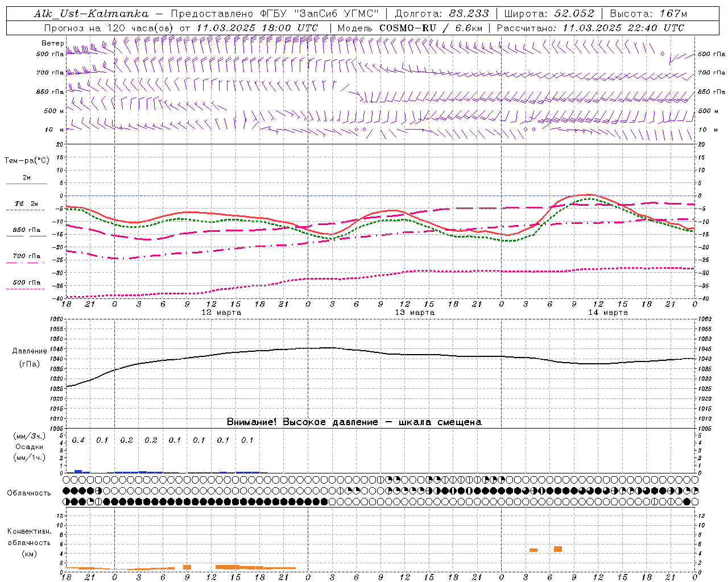Viewport: 728px width, 582px height.
Task: Click the text "Предоставлено ФГБУ ЗапСиб УГМС"
Action: tap(275, 14)
